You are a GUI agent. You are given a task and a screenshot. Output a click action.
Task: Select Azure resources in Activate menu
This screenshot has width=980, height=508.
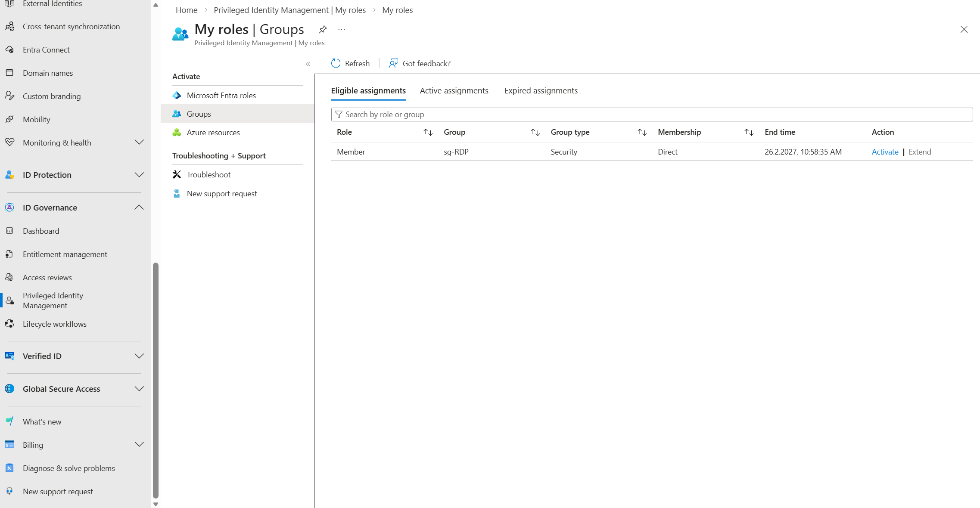pyautogui.click(x=213, y=132)
